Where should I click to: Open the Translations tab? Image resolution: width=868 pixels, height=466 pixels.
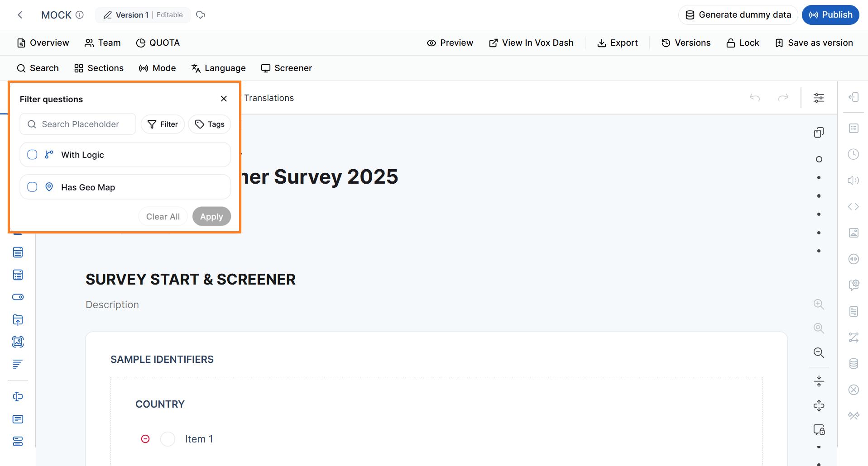(269, 98)
